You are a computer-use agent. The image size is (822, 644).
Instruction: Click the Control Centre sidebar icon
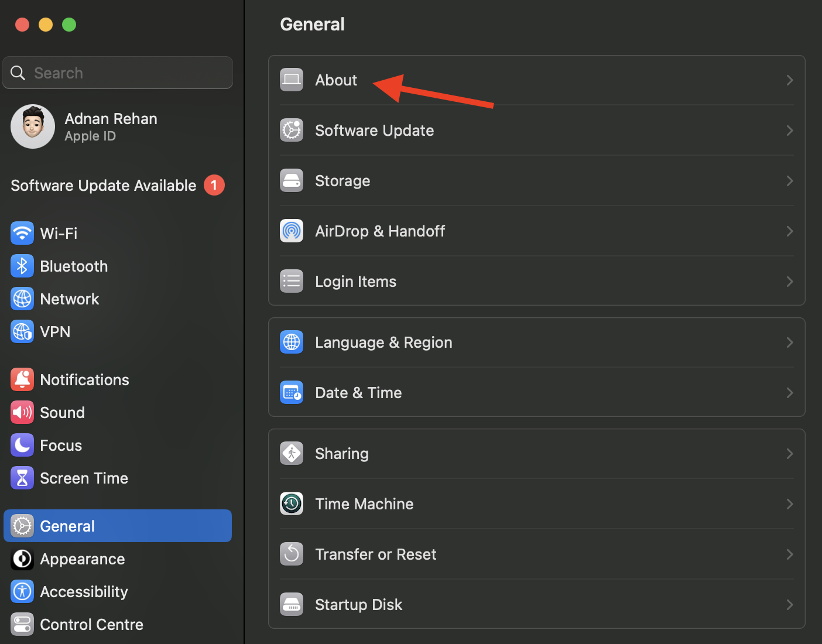coord(22,625)
